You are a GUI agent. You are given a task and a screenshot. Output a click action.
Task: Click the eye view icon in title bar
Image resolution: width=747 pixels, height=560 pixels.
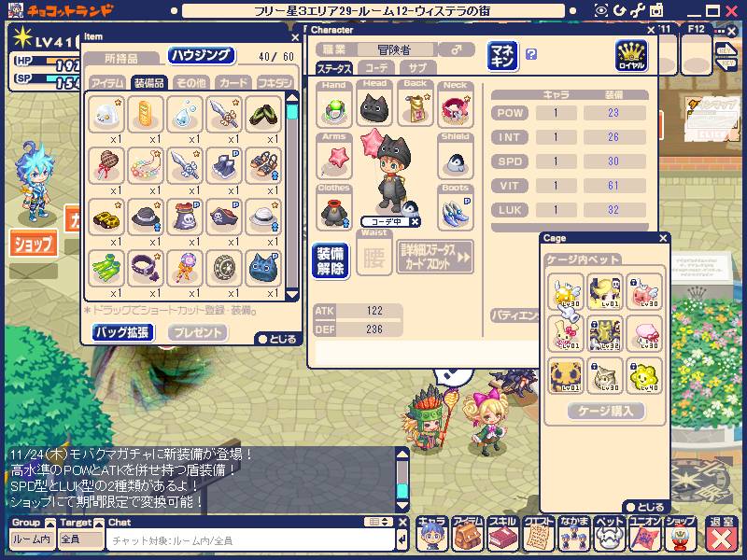pyautogui.click(x=601, y=10)
